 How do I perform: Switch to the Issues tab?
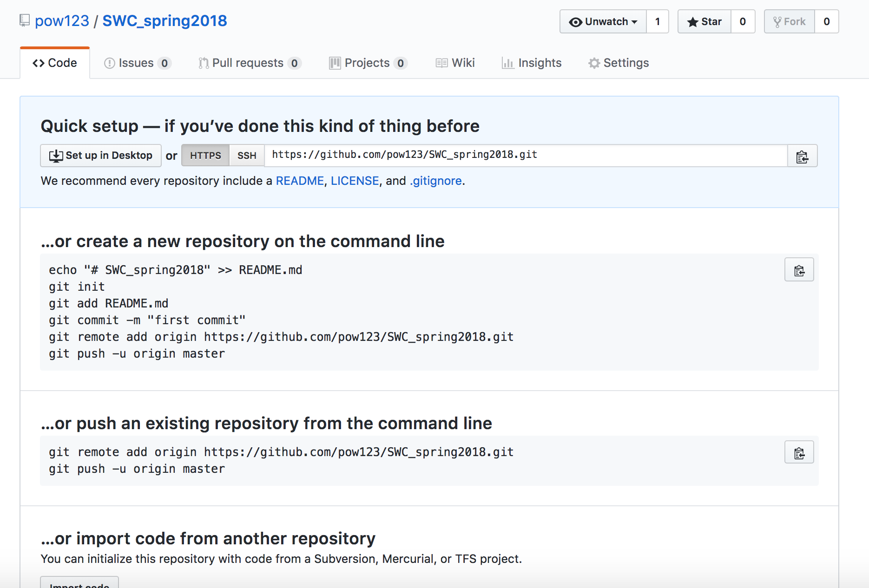[x=138, y=63]
